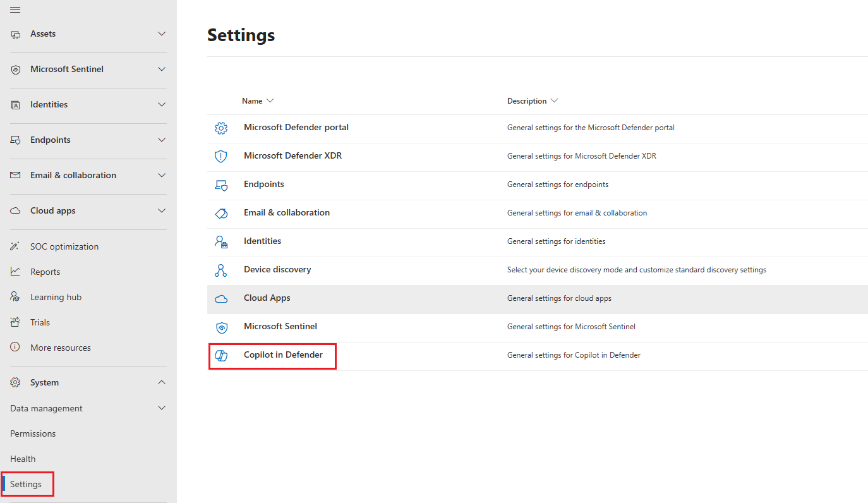This screenshot has height=503, width=868.
Task: Click the Microsoft Sentinel shield icon
Action: [x=221, y=327]
